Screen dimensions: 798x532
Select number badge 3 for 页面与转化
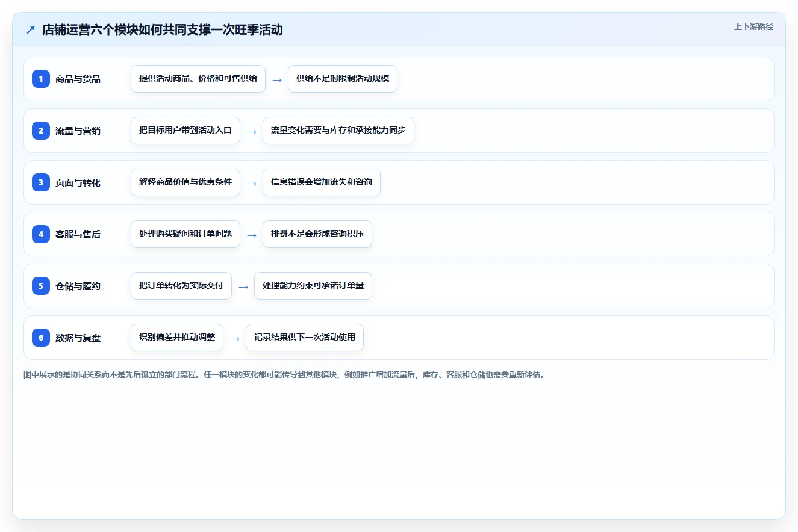(41, 182)
